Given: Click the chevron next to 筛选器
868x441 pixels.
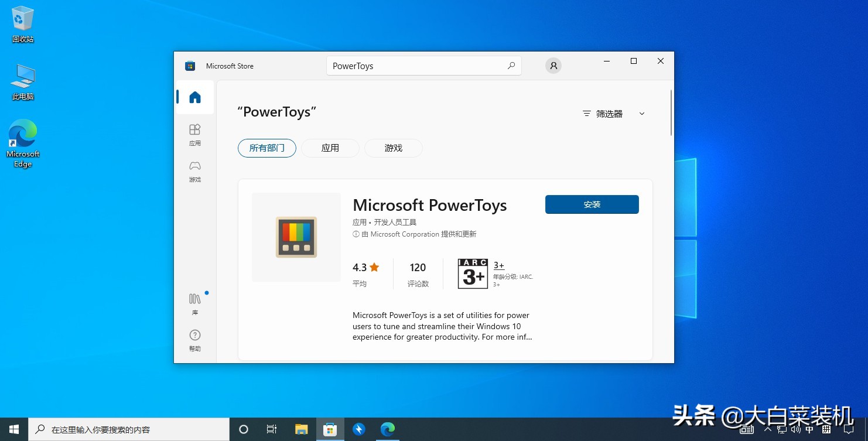Looking at the screenshot, I should click(641, 114).
